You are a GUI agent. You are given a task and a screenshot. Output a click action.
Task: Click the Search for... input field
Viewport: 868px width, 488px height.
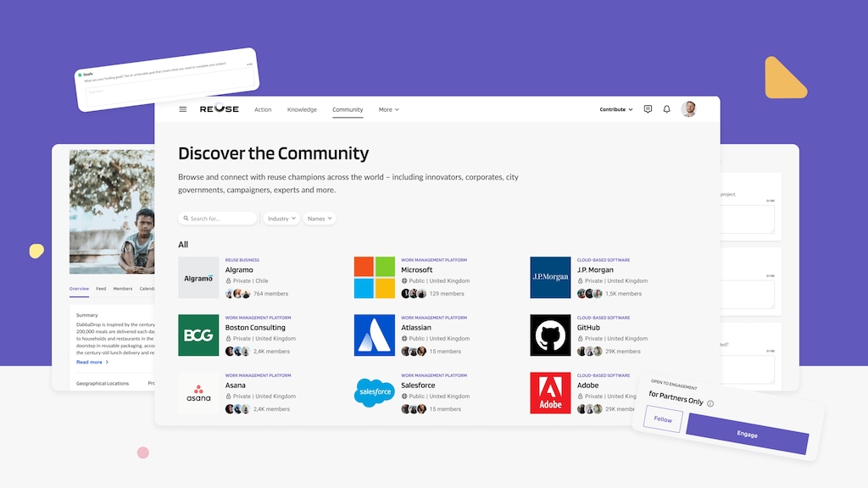[218, 219]
